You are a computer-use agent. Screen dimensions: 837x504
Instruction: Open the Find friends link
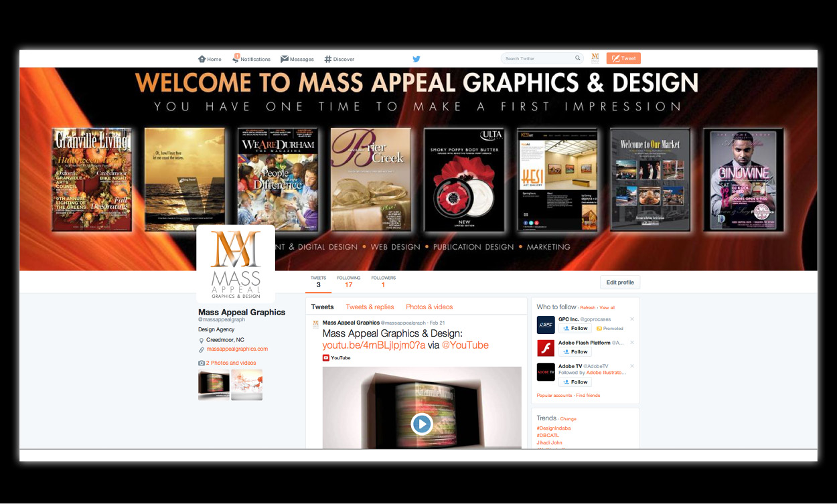[588, 396]
